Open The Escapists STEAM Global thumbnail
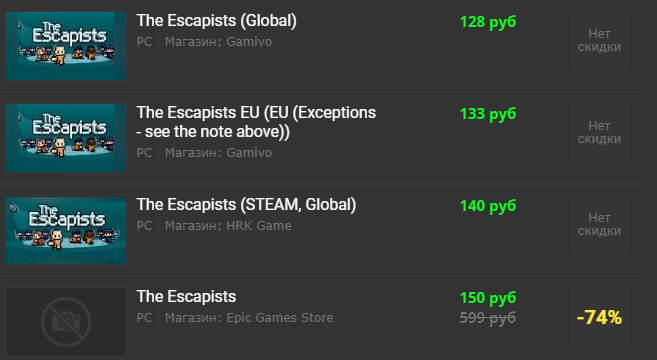657x360 pixels. 66,230
